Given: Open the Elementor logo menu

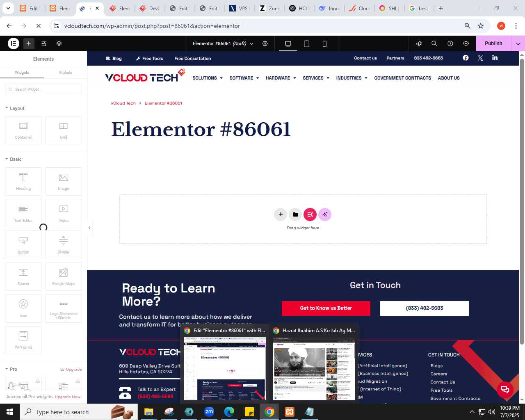Looking at the screenshot, I should (x=14, y=43).
